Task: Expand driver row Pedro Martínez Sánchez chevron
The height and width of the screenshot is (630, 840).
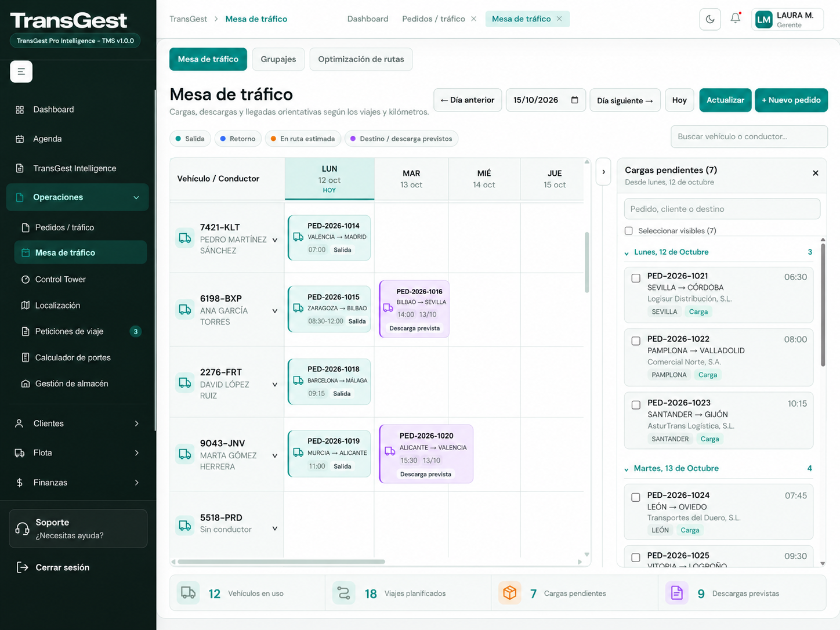Action: [275, 240]
